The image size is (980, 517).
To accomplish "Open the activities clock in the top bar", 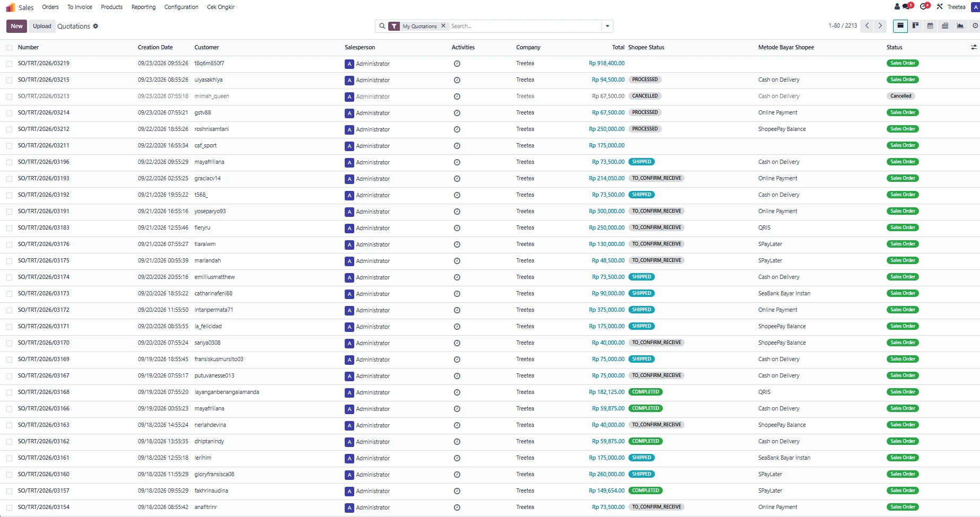I will coord(925,6).
